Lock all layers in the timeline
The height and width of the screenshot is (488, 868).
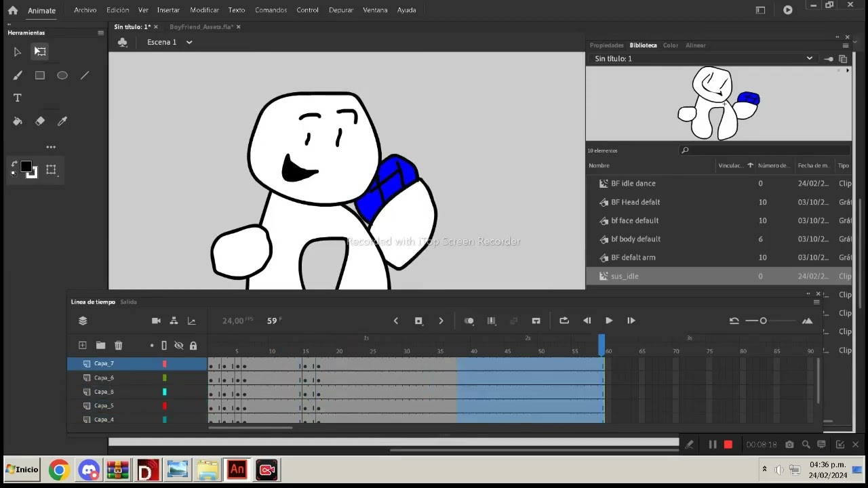pyautogui.click(x=193, y=346)
